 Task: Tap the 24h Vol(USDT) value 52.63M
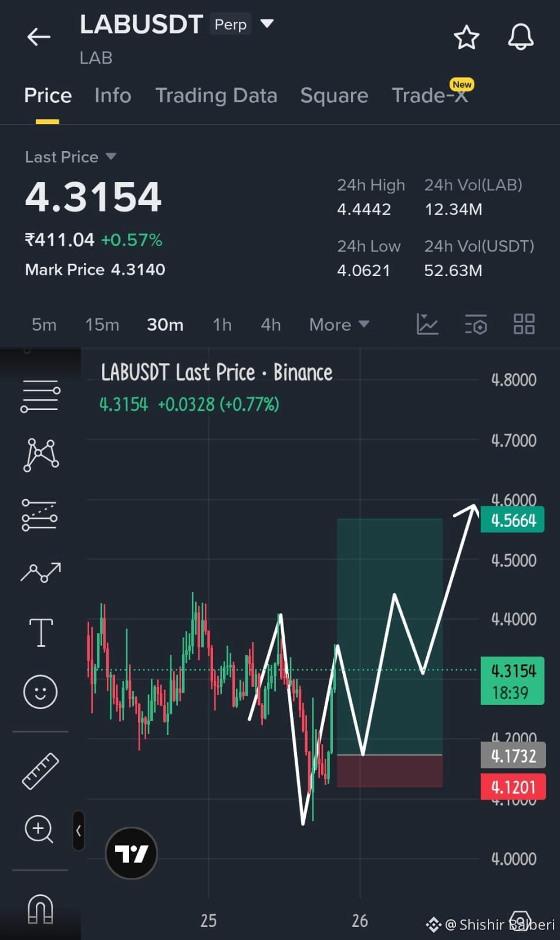453,270
